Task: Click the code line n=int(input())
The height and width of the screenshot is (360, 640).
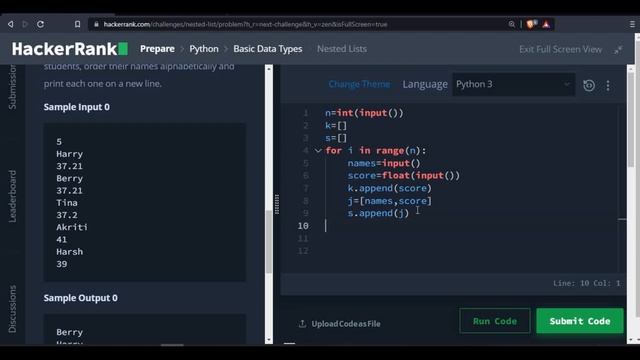Action: [x=364, y=113]
